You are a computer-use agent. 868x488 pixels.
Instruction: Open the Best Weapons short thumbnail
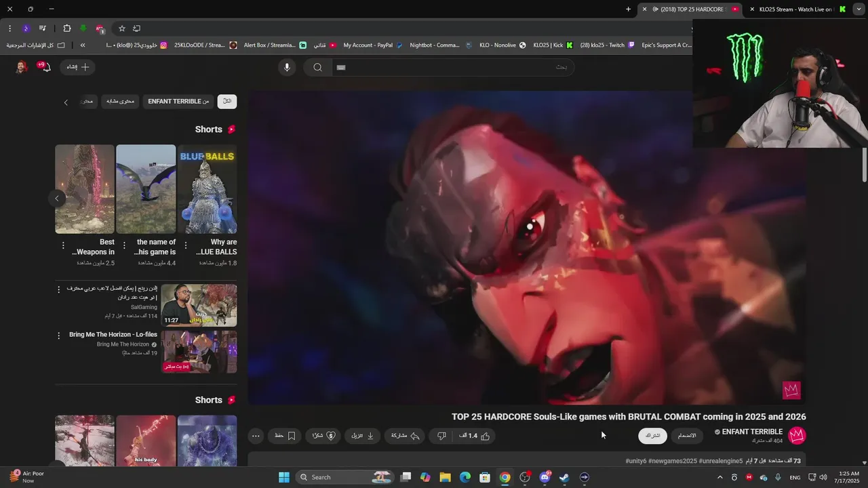pos(85,189)
